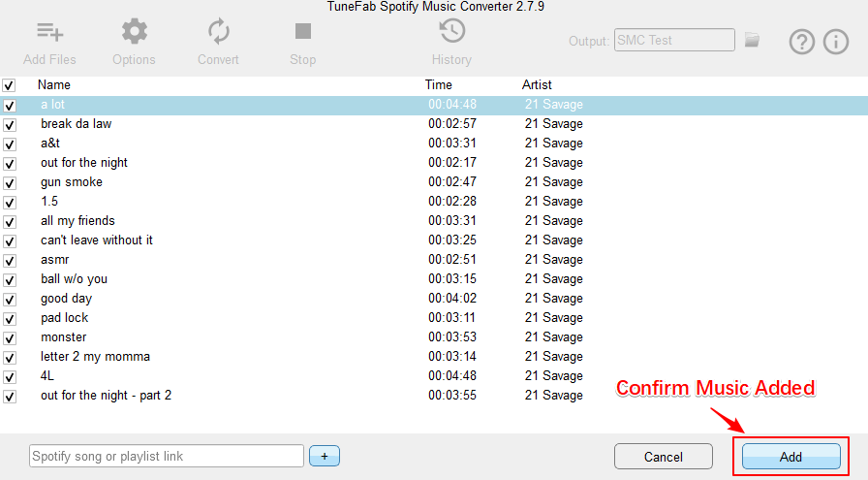Viewport: 868px width, 480px height.
Task: Open the help question mark icon
Action: [x=801, y=42]
